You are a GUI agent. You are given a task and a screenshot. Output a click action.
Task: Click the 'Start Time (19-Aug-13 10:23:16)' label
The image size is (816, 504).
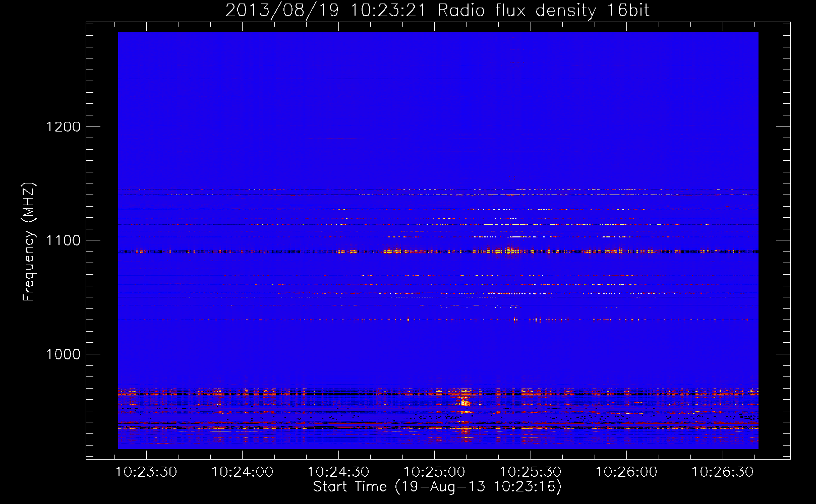coord(437,487)
